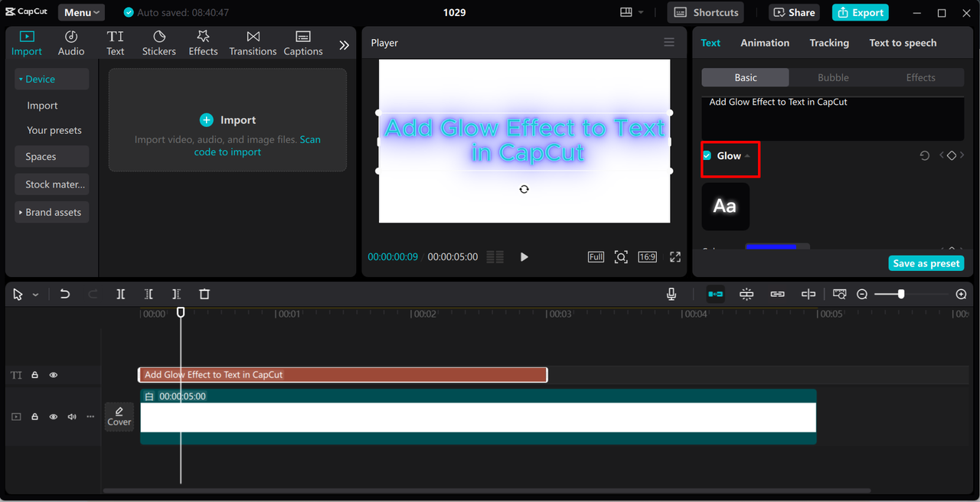Hide the main video track with eye icon
The width and height of the screenshot is (980, 502).
point(54,417)
